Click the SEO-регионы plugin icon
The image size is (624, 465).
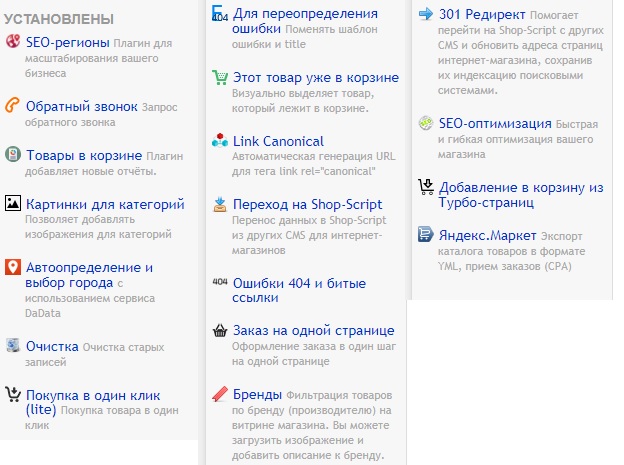point(13,41)
